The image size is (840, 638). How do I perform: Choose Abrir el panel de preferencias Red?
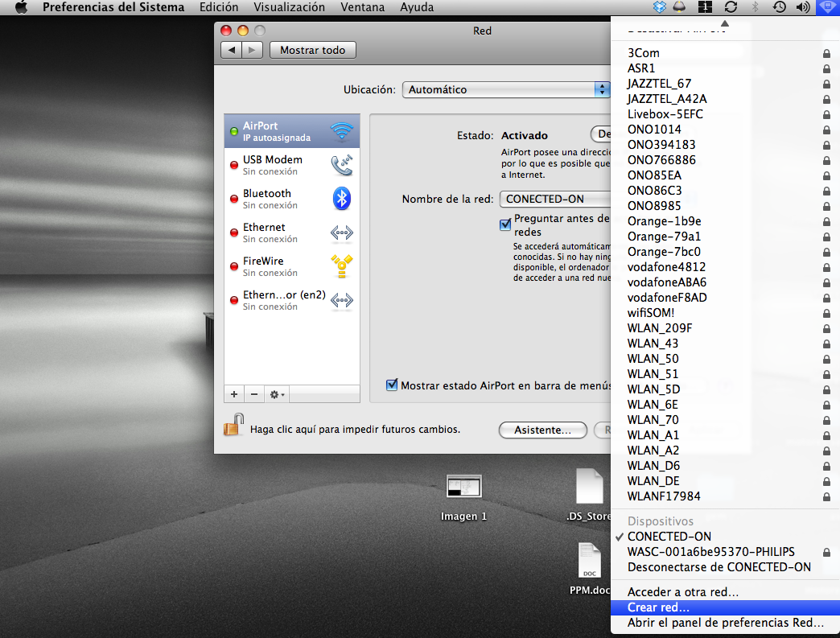(726, 623)
